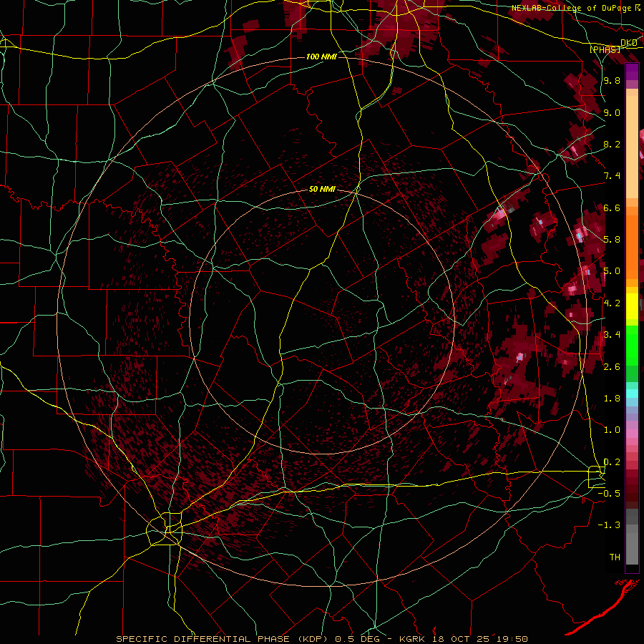Click the -0.5 legend value
644x644 pixels.
(x=609, y=494)
